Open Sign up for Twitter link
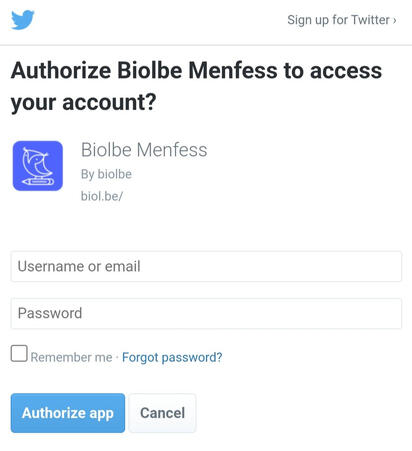412x451 pixels. pyautogui.click(x=342, y=20)
